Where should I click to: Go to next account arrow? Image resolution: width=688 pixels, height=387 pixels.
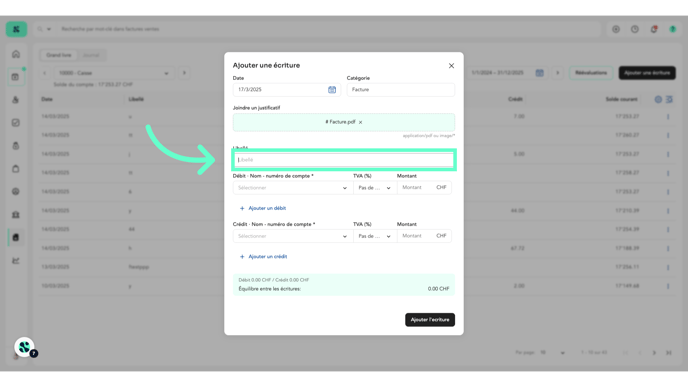tap(184, 73)
